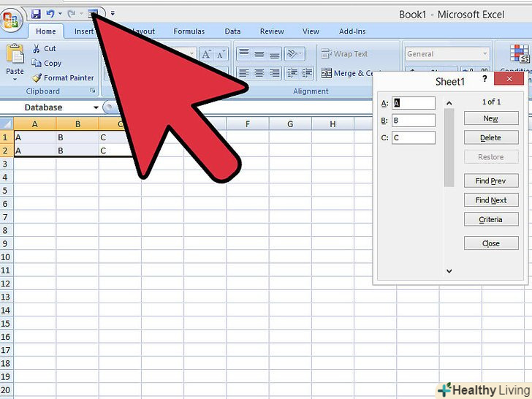Toggle Align Text Left
532x399 pixels.
click(243, 73)
